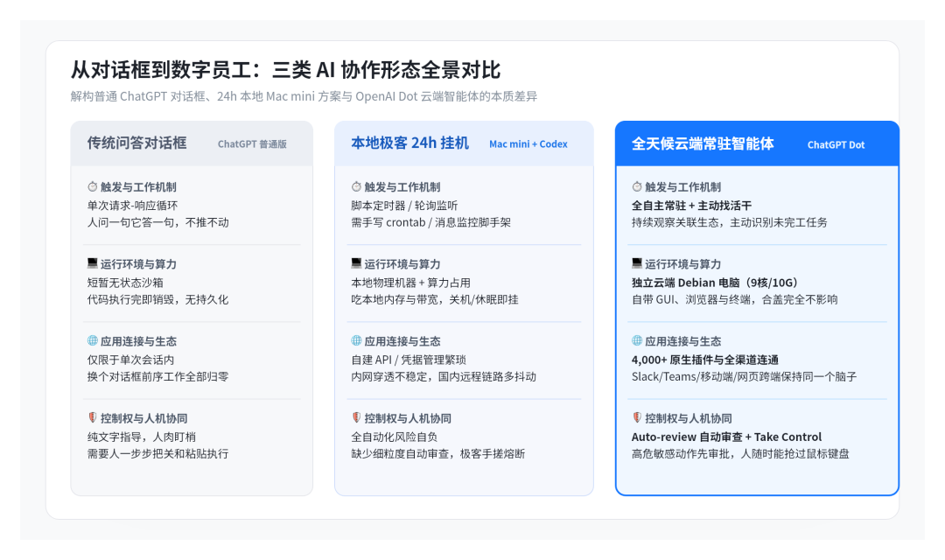Click the globe icon in the 传统问答对话框 card
The width and height of the screenshot is (945, 560).
(x=92, y=340)
